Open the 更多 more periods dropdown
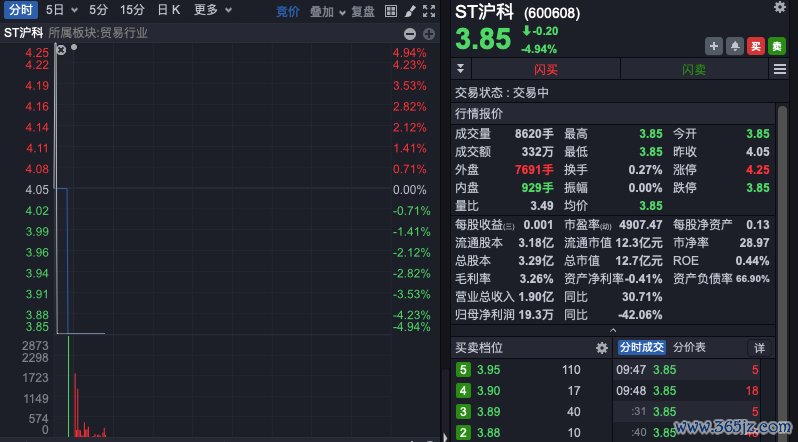The image size is (798, 442). (213, 10)
